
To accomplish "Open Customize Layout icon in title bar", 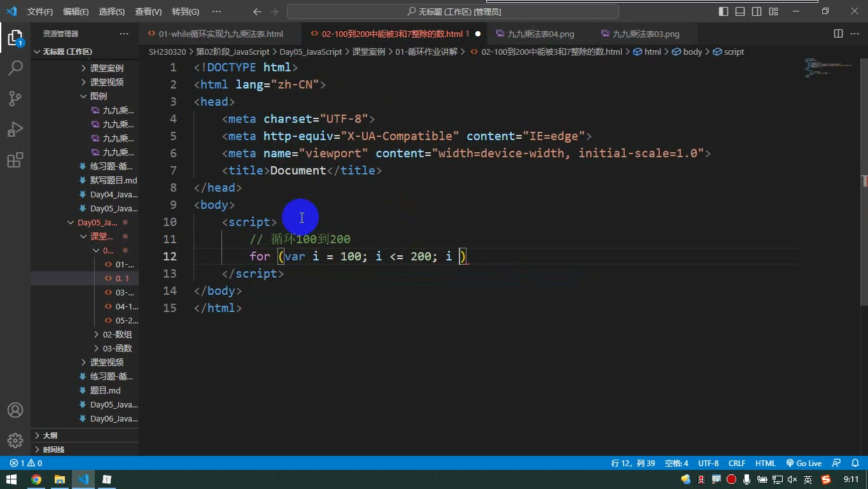I will coord(773,11).
